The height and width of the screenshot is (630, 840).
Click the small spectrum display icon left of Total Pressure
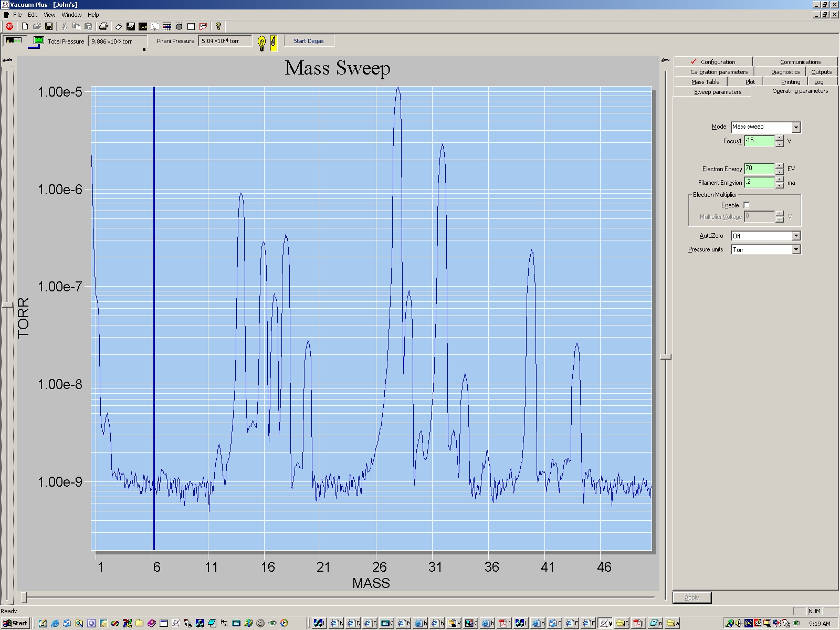pos(14,40)
